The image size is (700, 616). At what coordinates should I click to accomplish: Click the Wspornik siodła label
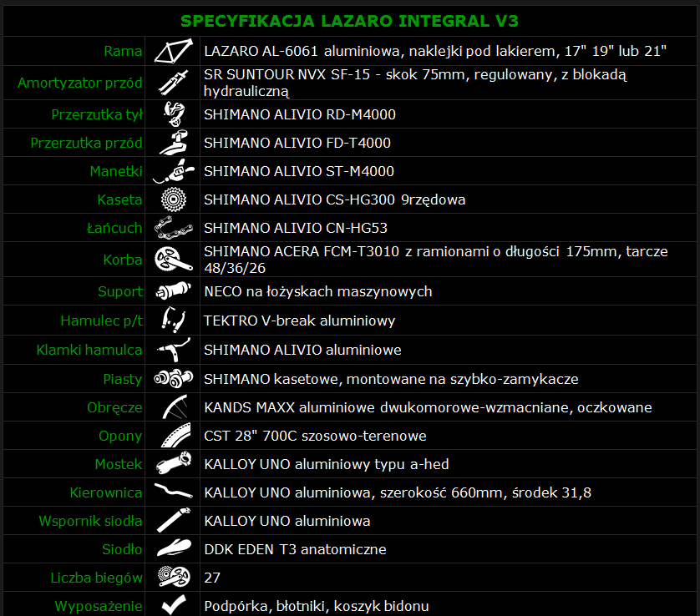coord(90,521)
